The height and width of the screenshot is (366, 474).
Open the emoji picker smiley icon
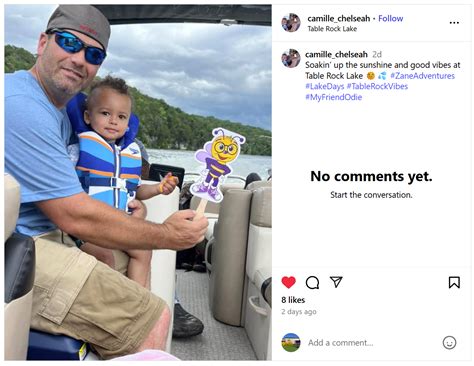coord(449,342)
